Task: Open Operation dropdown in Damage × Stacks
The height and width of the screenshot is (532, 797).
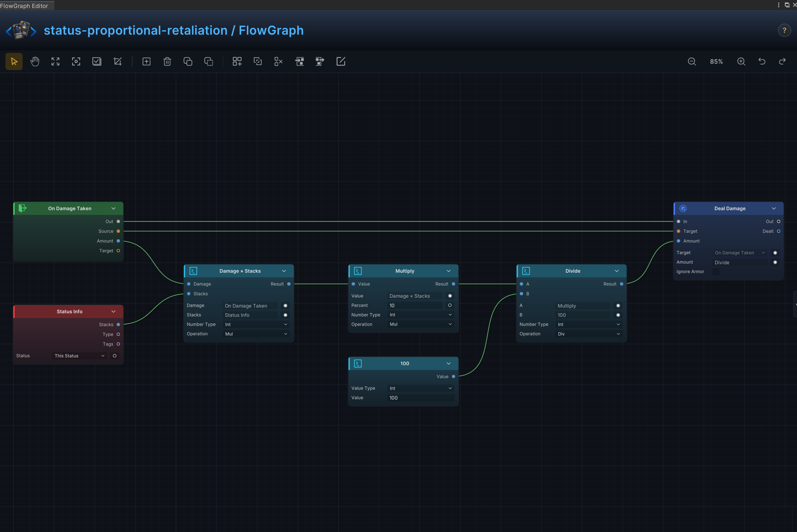Action: (256, 334)
